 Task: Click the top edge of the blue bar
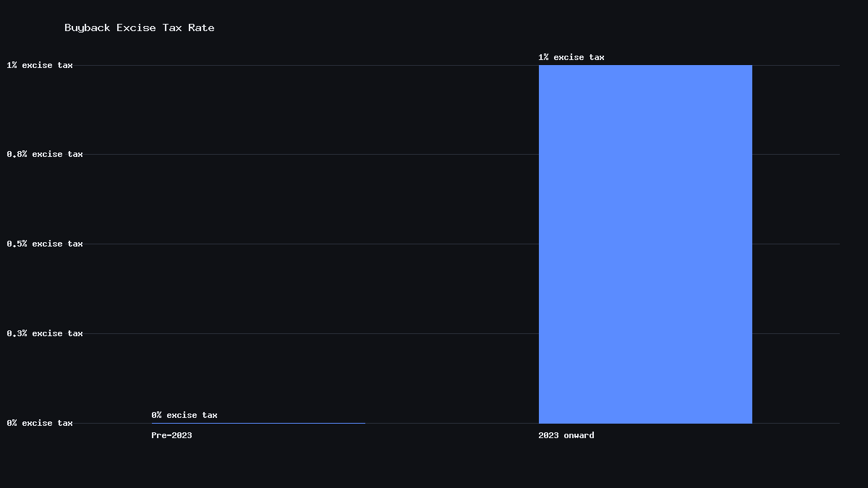coord(645,66)
